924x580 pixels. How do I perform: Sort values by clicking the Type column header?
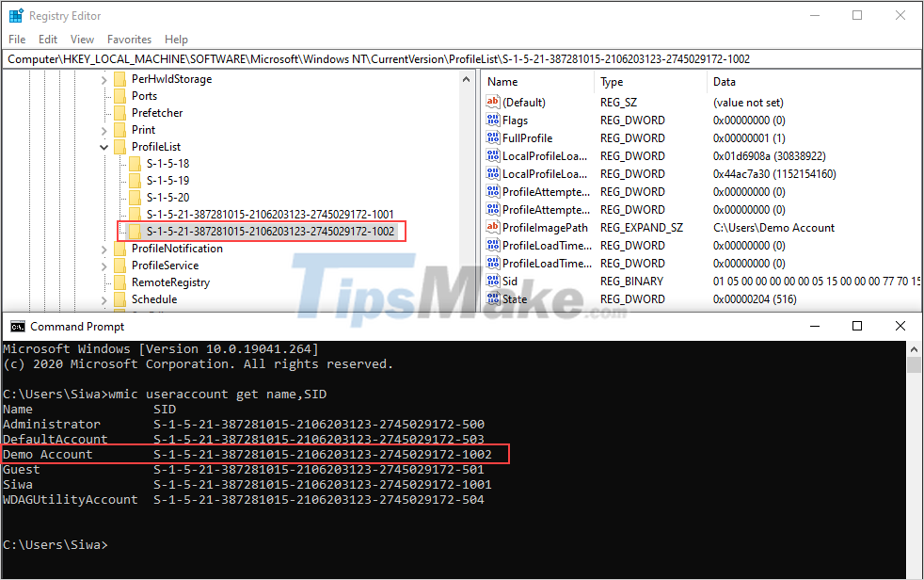611,81
